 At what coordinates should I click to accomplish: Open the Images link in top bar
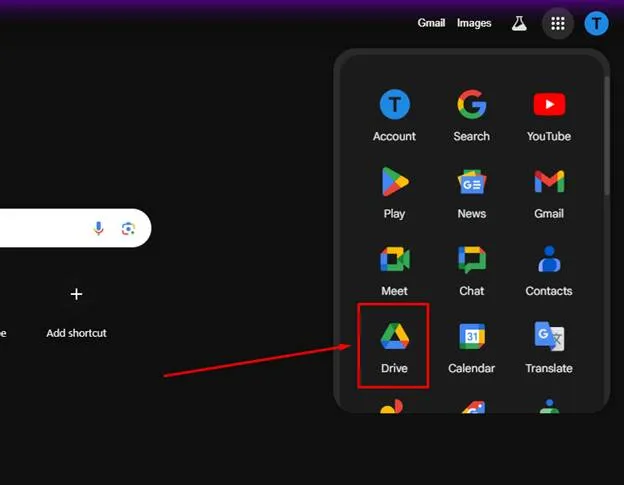pos(474,23)
